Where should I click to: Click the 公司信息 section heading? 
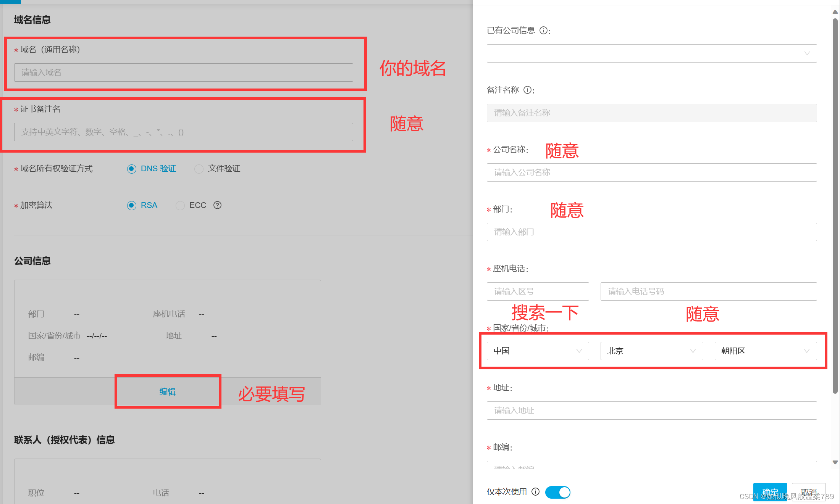click(x=32, y=261)
